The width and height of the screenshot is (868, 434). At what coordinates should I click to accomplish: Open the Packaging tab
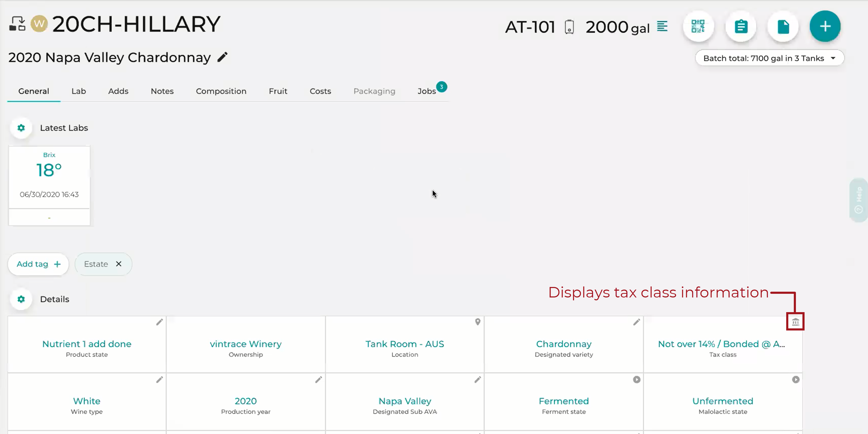click(374, 91)
